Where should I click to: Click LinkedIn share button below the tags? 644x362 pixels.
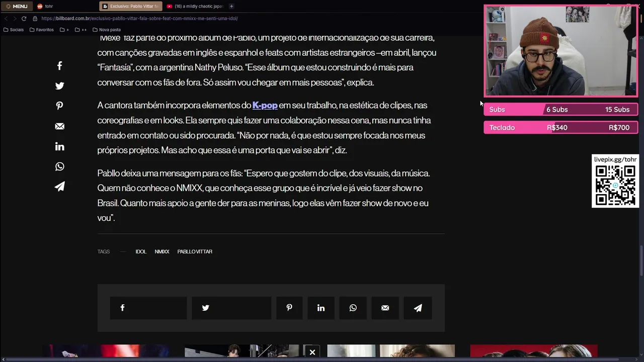pyautogui.click(x=321, y=308)
